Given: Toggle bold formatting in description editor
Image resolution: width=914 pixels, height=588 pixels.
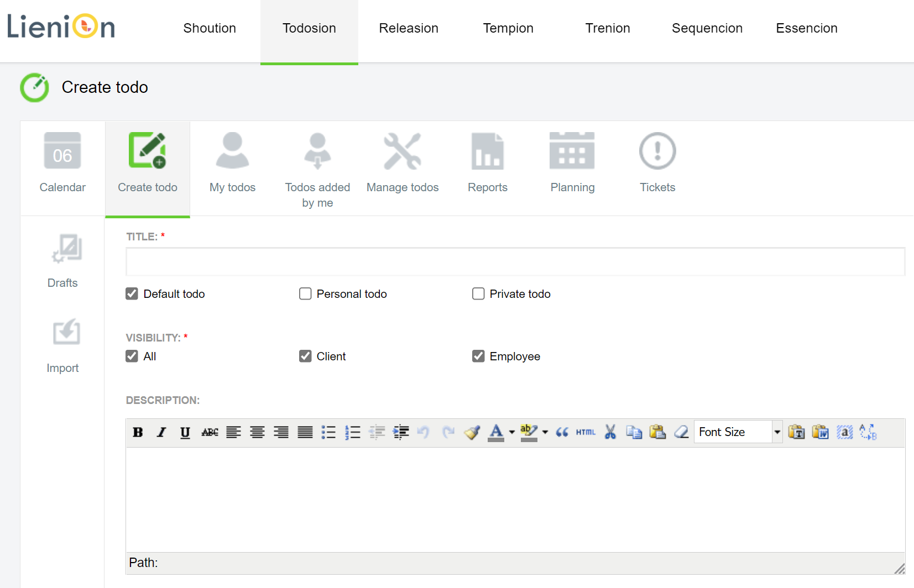Looking at the screenshot, I should point(138,432).
